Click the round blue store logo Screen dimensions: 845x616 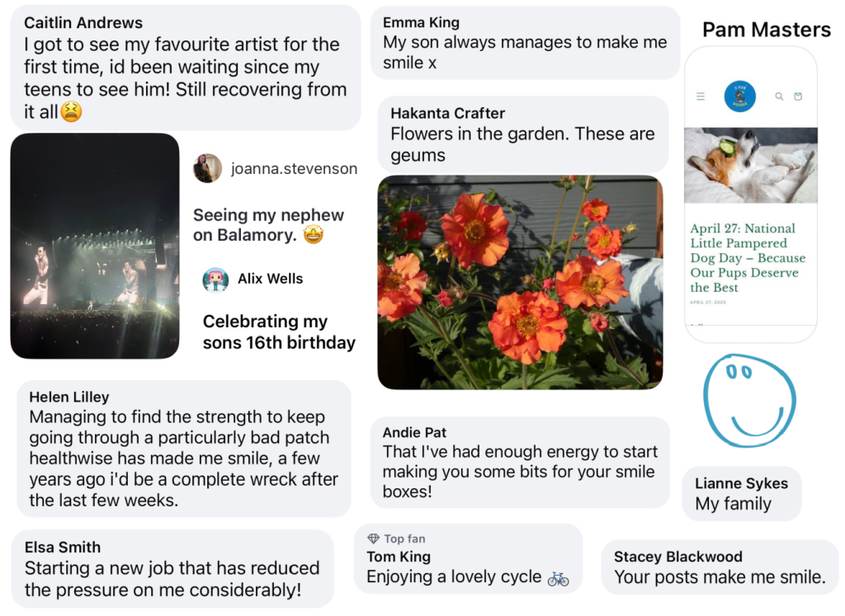point(740,96)
